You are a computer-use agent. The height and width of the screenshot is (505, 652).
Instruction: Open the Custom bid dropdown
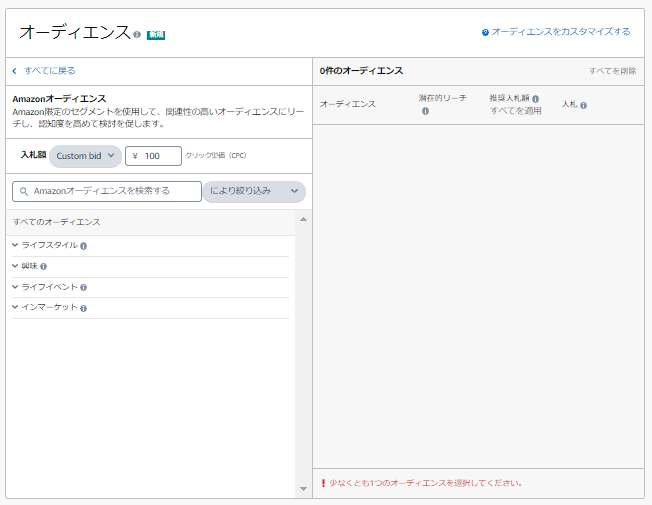85,156
